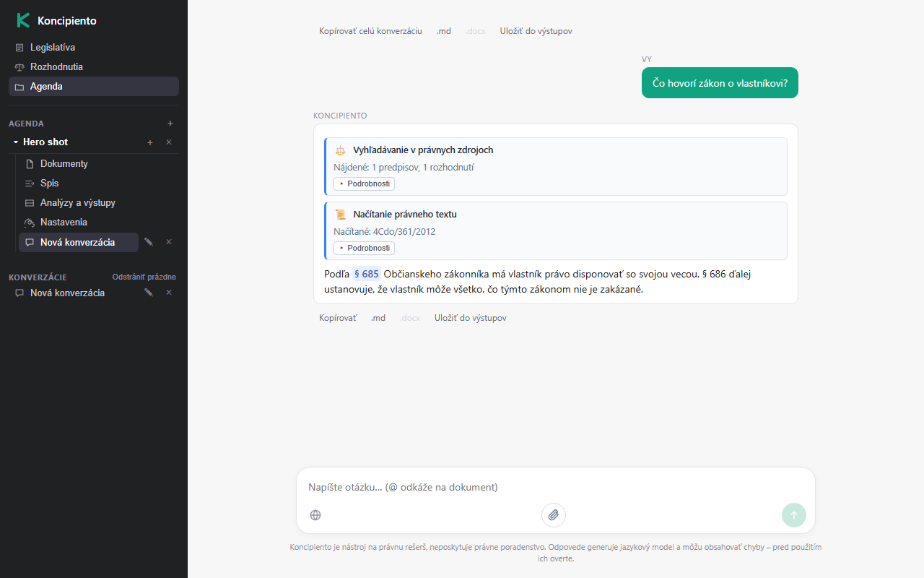Open Nastavenia under Hero shot

(x=99, y=223)
